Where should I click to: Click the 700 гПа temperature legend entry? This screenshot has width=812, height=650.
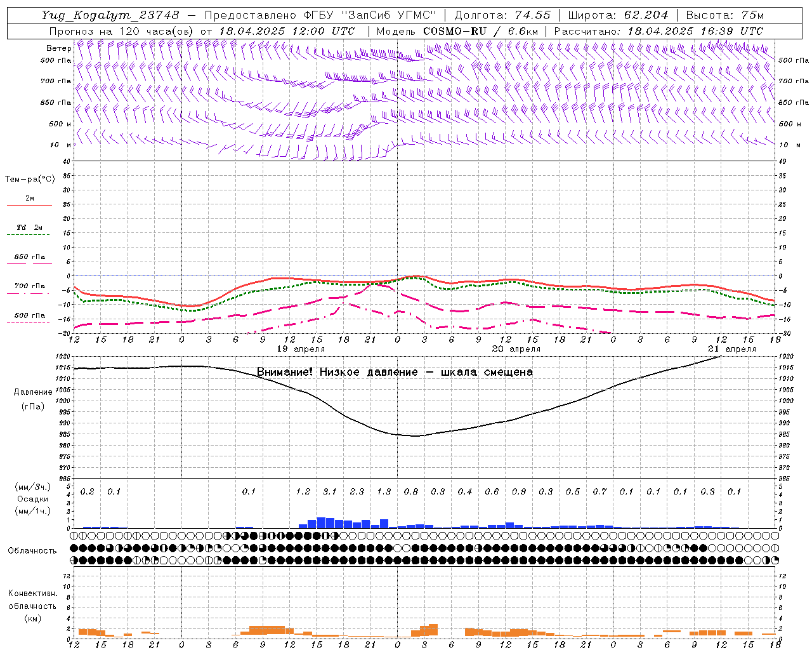[30, 286]
